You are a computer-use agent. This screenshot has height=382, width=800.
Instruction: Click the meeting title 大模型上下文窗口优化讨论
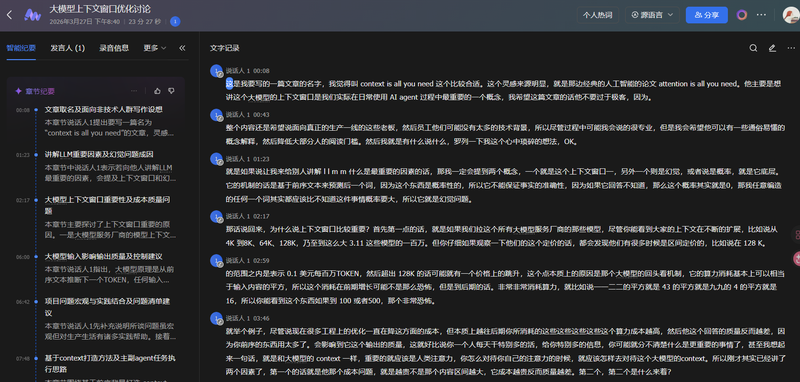coord(100,9)
